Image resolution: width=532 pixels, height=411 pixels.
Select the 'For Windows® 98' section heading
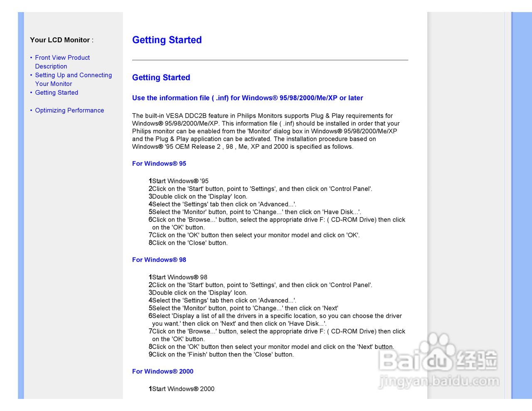click(159, 260)
